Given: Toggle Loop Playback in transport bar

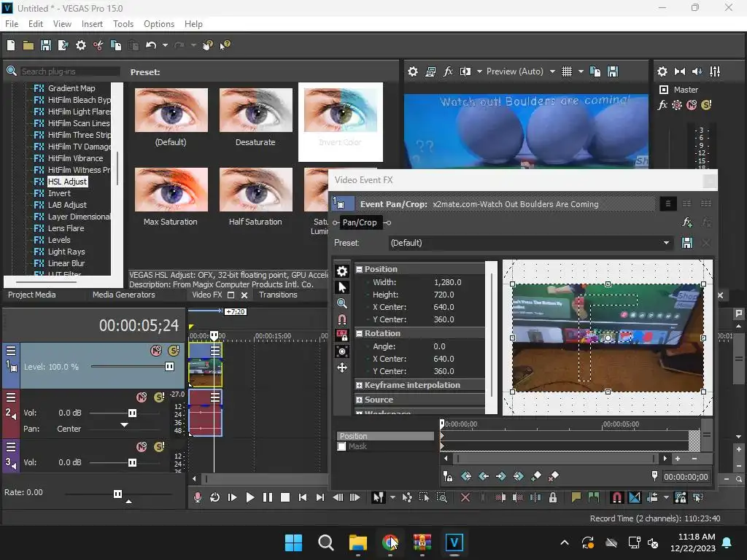Looking at the screenshot, I should (x=215, y=497).
